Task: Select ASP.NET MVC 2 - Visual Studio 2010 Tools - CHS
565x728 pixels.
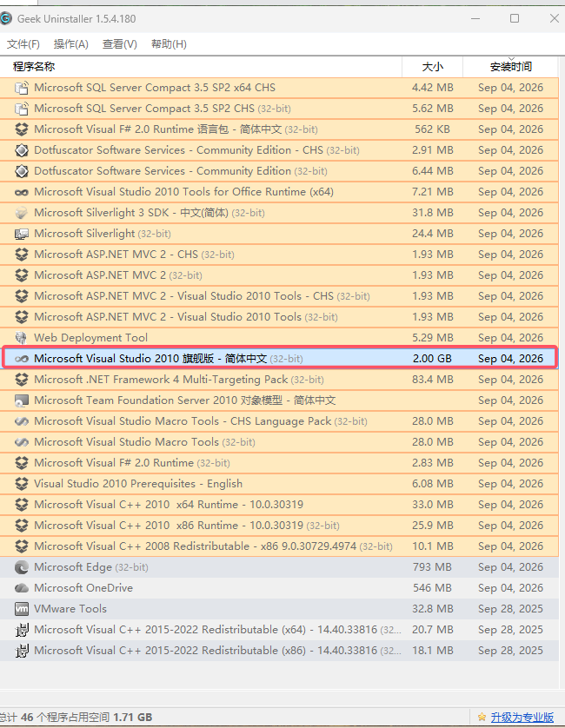Action: [279, 295]
